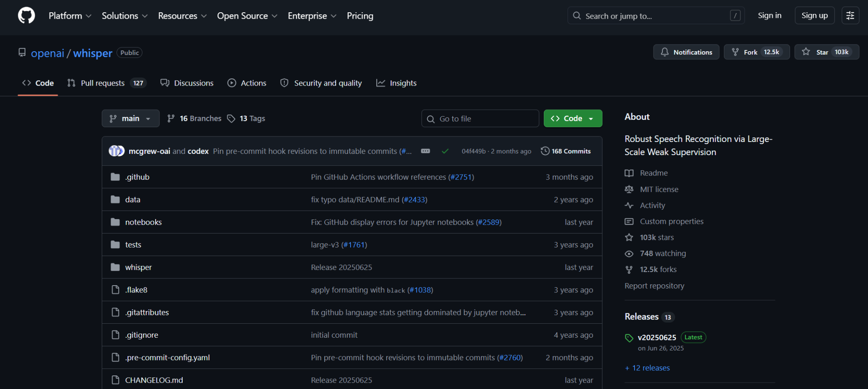The height and width of the screenshot is (389, 868).
Task: Open the appearance settings icon in the header
Action: 850,16
